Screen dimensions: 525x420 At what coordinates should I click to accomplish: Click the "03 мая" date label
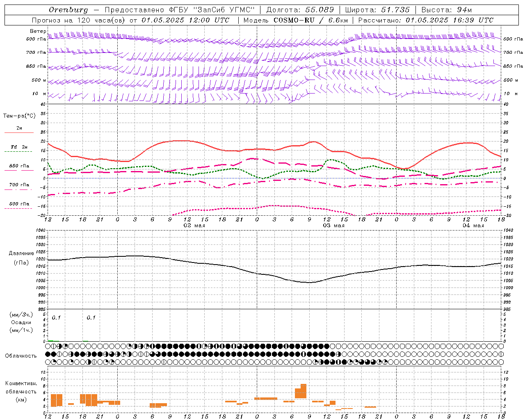point(333,226)
